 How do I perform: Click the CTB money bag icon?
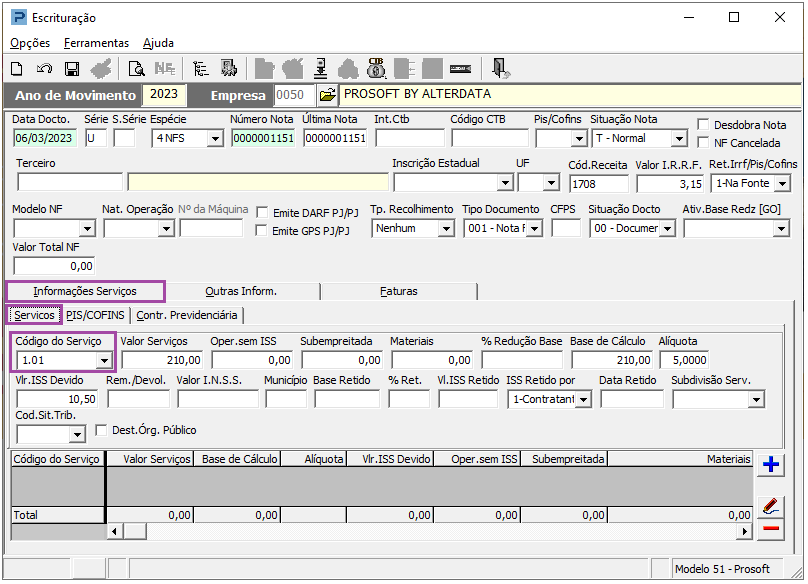(x=376, y=68)
